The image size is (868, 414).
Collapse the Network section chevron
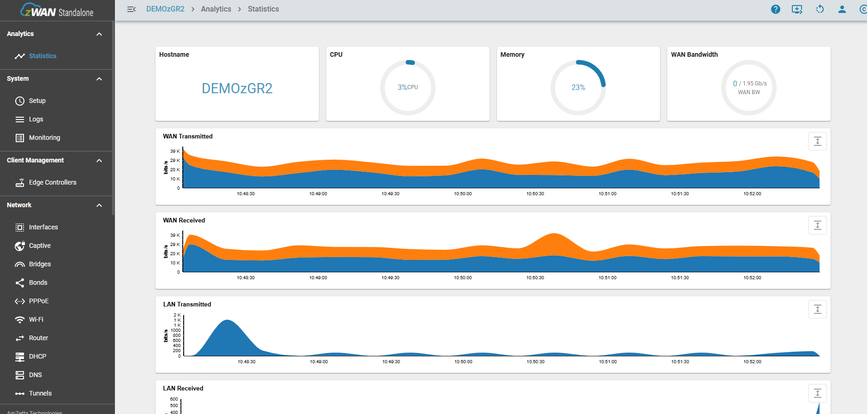point(99,205)
